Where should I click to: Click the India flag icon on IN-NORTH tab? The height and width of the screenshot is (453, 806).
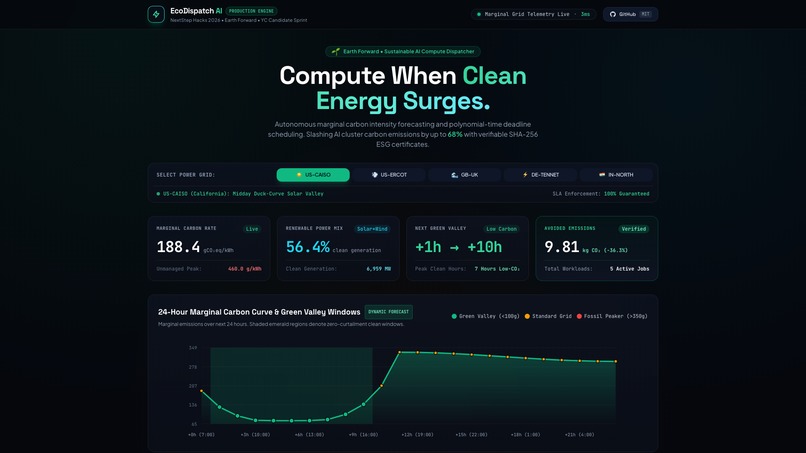coord(602,175)
